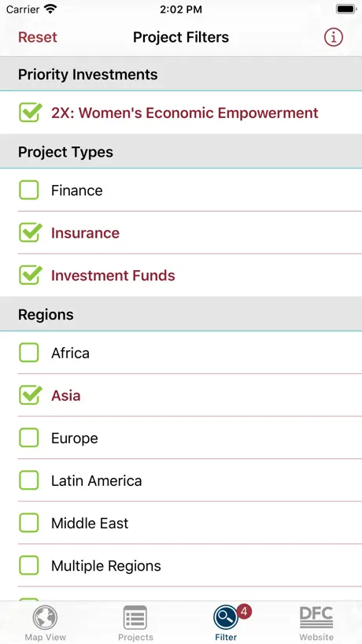Tap the Website tab label
The width and height of the screenshot is (362, 644).
[316, 638]
